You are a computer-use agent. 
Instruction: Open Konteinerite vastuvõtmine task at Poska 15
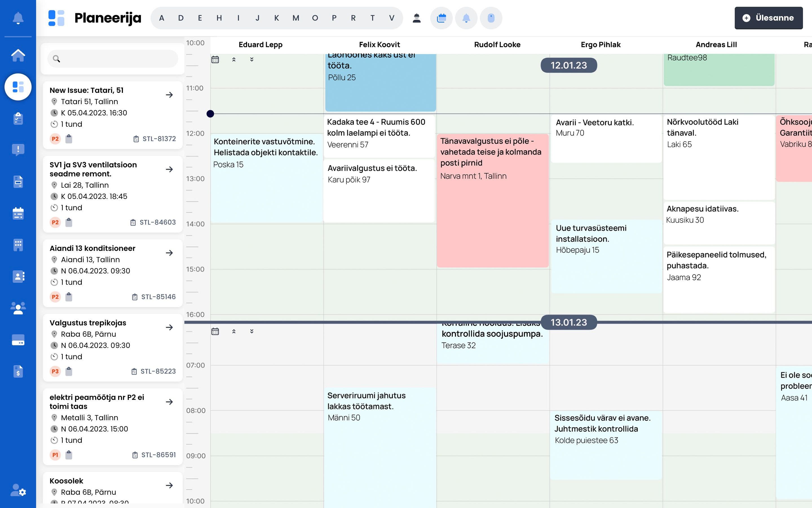267,178
